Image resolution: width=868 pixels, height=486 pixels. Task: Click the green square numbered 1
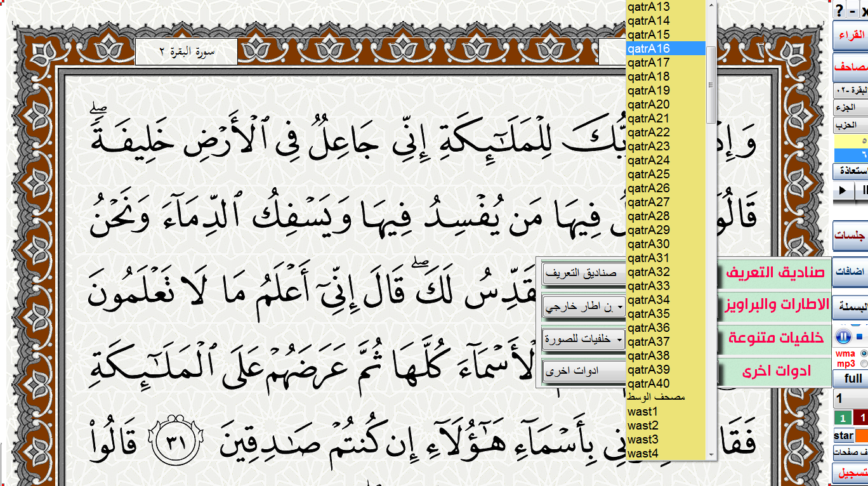pos(843,419)
